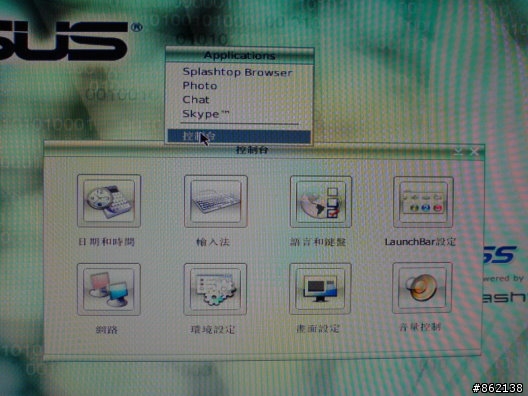The image size is (528, 396).
Task: Open the LaunchBar設定 settings icon
Action: 423,202
